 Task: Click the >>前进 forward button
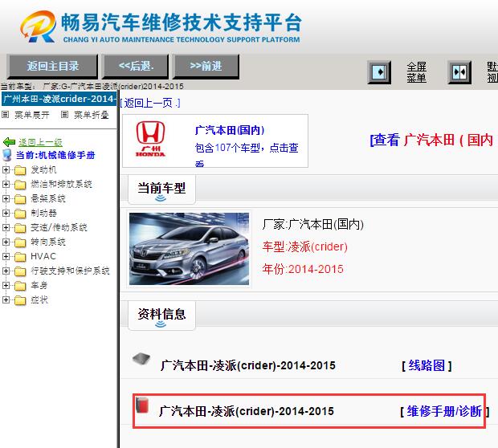coord(206,67)
